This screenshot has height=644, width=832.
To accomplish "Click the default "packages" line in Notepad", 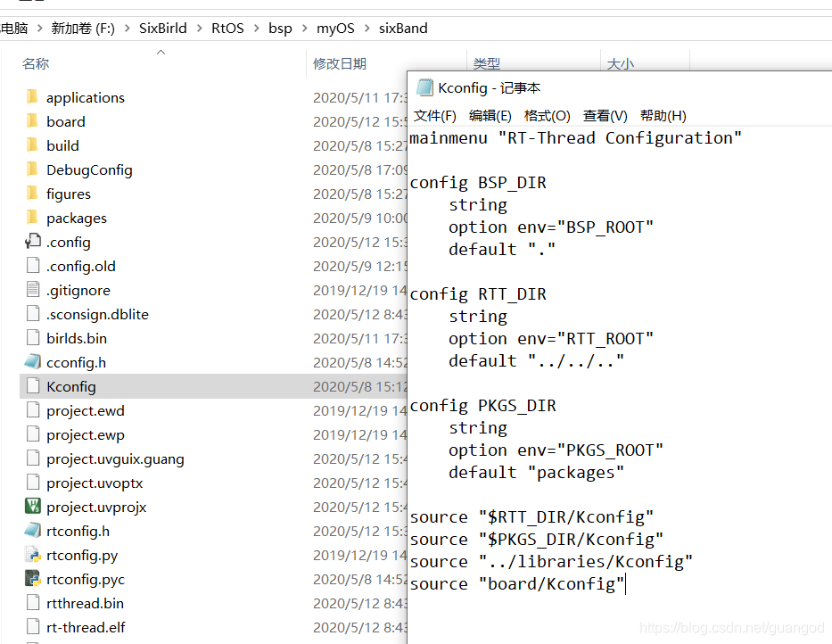I will point(536,473).
